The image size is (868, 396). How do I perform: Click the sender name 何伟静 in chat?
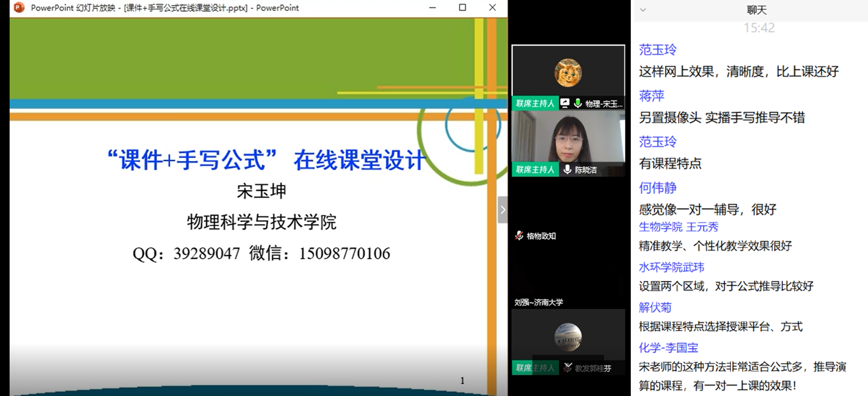tap(658, 187)
